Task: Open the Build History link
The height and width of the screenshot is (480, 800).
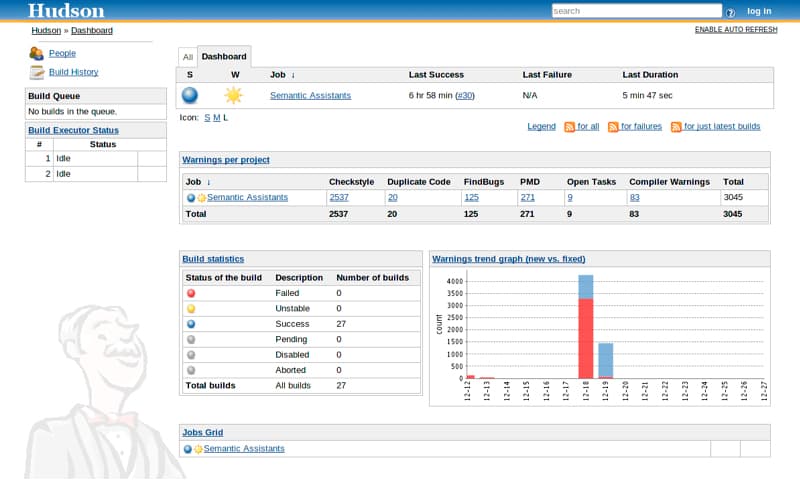Action: 73,72
